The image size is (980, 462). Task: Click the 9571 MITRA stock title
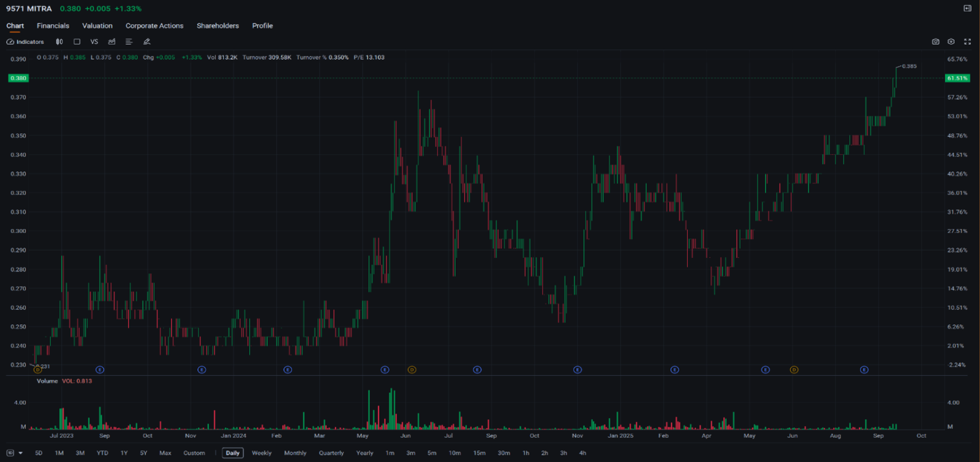[x=29, y=9]
